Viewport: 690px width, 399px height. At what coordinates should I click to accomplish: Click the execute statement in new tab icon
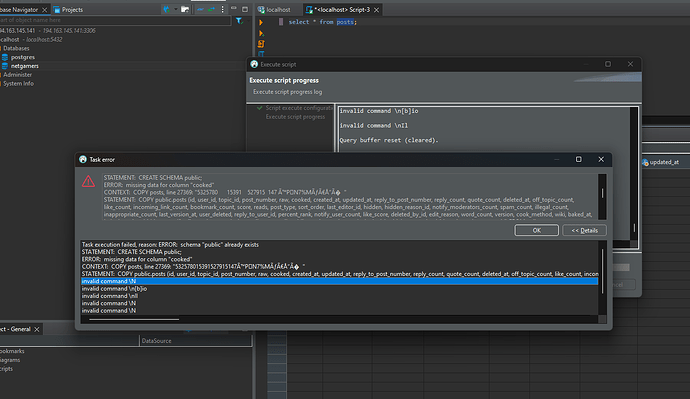click(x=261, y=33)
